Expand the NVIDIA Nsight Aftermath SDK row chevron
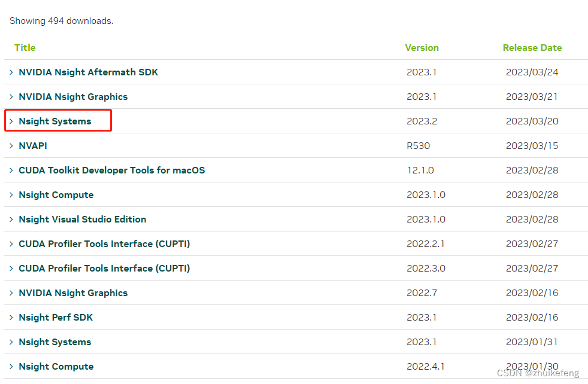Viewport: 588px width, 384px height. click(x=11, y=72)
